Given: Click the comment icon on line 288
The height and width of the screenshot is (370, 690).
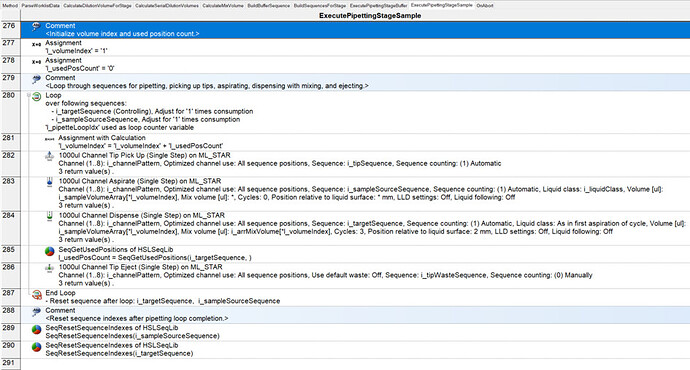Looking at the screenshot, I should [36, 312].
